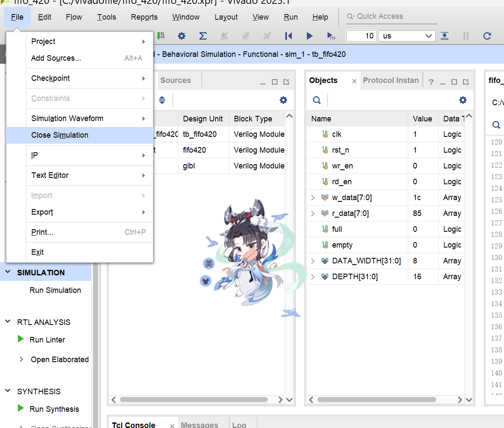
Task: Click the Objects panel help question mark
Action: [431, 82]
